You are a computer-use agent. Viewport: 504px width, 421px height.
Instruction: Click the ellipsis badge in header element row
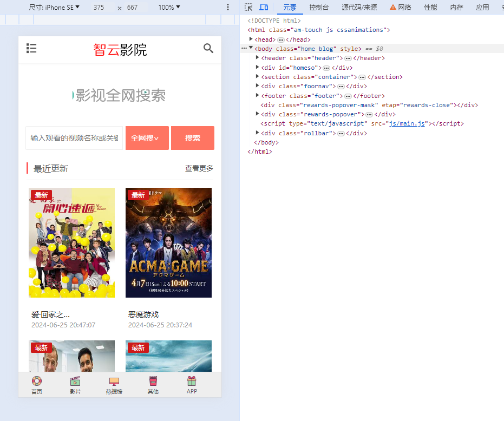(x=348, y=58)
